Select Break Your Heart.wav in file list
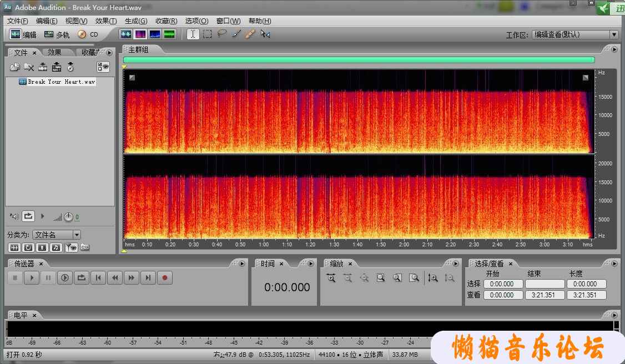Image resolution: width=625 pixels, height=364 pixels. tap(57, 82)
